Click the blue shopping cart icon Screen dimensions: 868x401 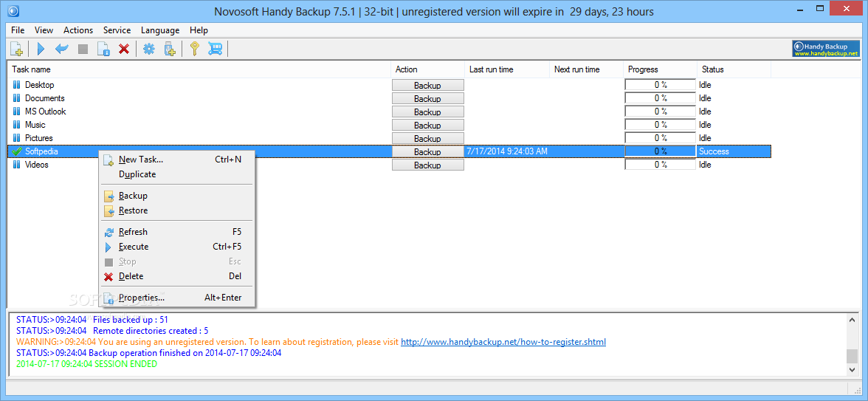[214, 49]
